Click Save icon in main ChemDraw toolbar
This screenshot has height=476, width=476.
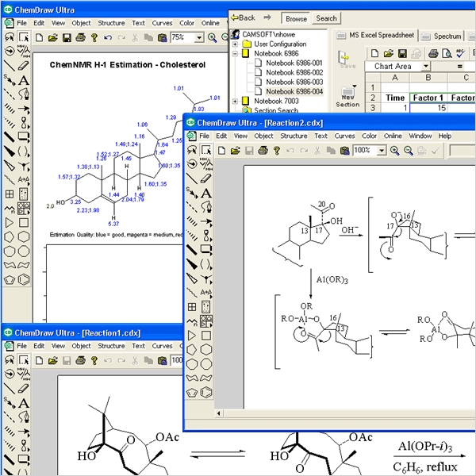[67, 37]
